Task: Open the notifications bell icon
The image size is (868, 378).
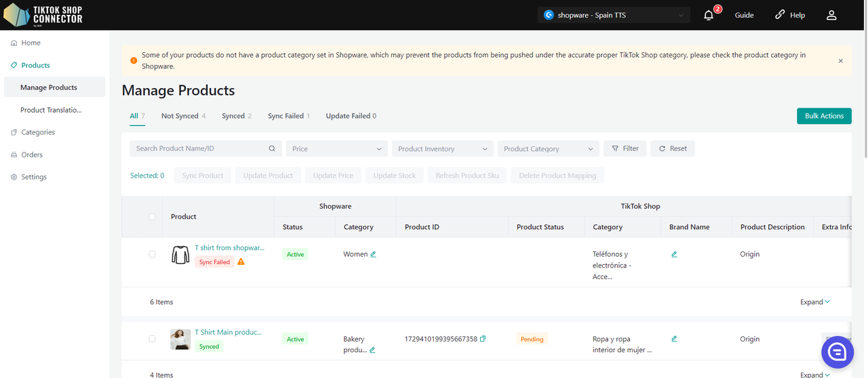Action: coord(709,15)
